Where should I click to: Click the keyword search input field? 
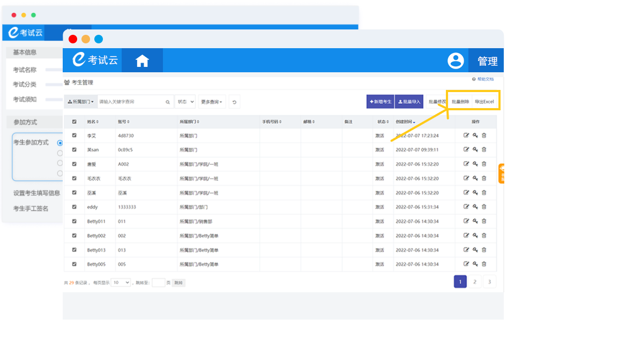point(130,102)
